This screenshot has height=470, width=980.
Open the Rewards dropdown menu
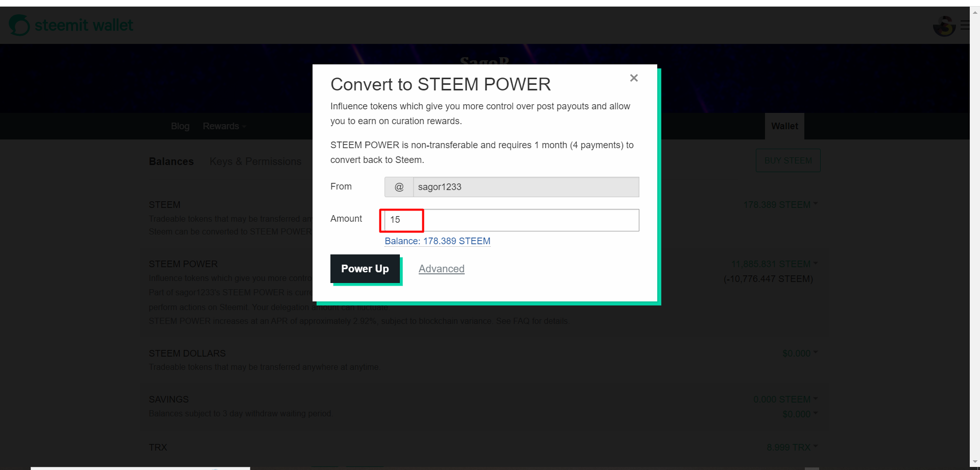click(x=224, y=126)
